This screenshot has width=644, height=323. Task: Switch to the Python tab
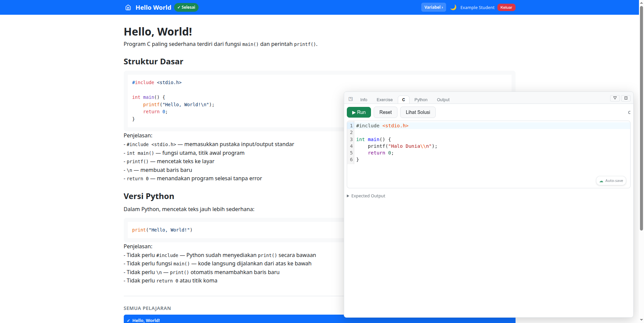point(421,100)
